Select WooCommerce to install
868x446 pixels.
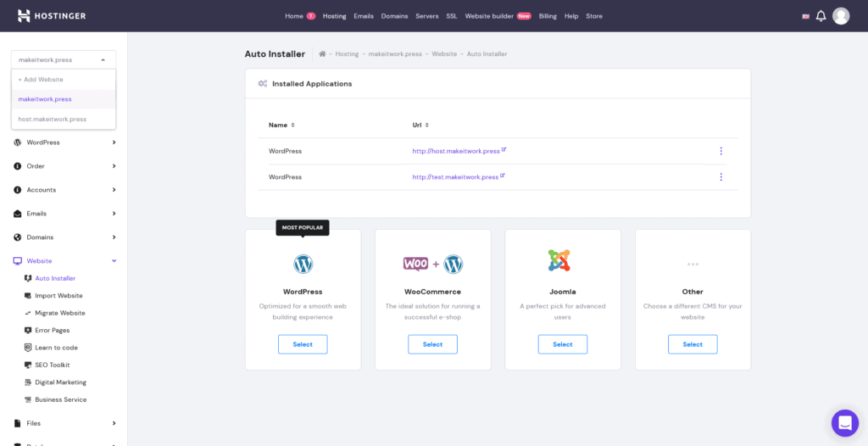(433, 344)
